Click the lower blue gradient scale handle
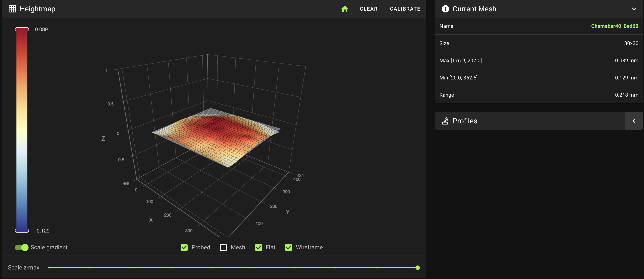644x279 pixels. (x=22, y=230)
